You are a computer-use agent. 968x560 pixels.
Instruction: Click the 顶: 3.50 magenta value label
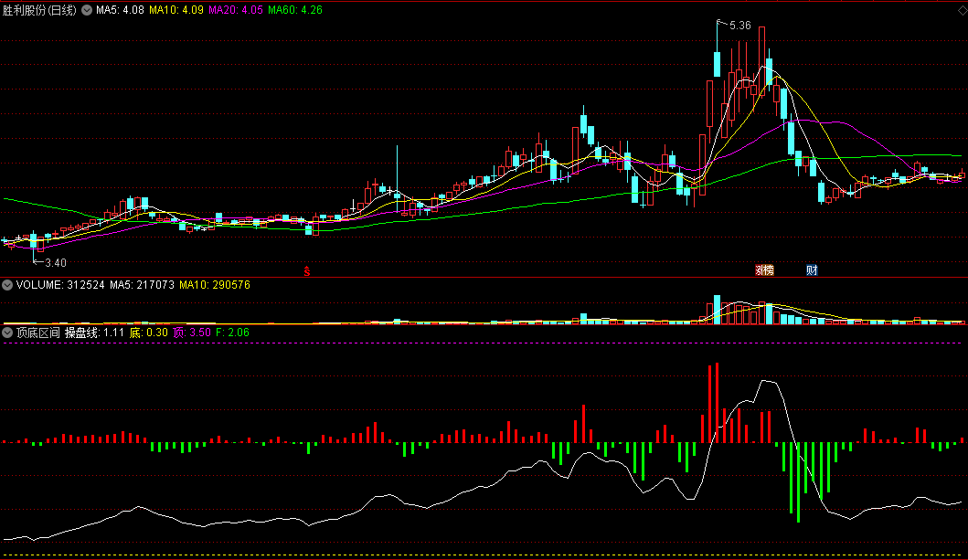(192, 333)
